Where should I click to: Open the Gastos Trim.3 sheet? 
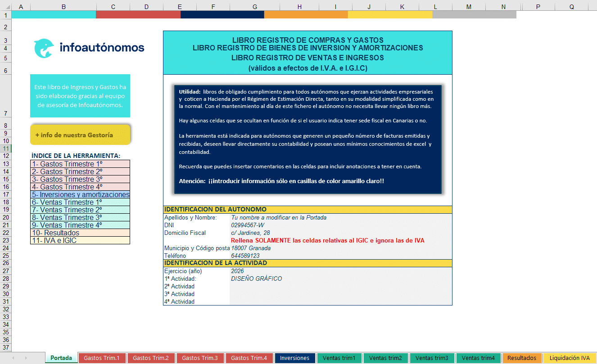200,358
